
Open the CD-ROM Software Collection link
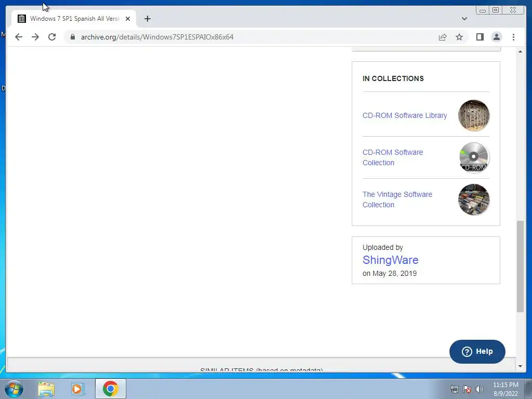click(x=393, y=157)
